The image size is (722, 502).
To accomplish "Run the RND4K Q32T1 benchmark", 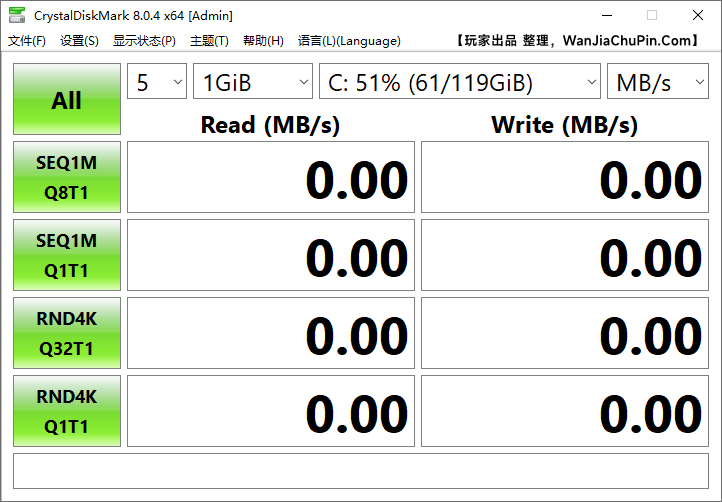I will click(x=67, y=333).
